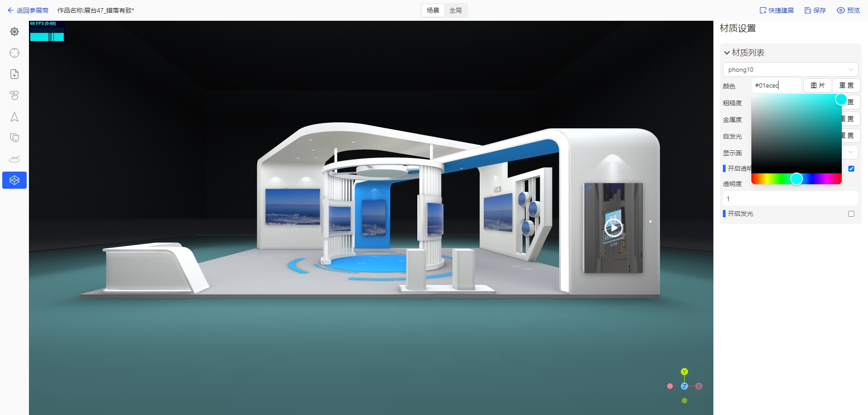Click the theater masks icon in sidebar

pyautogui.click(x=14, y=138)
